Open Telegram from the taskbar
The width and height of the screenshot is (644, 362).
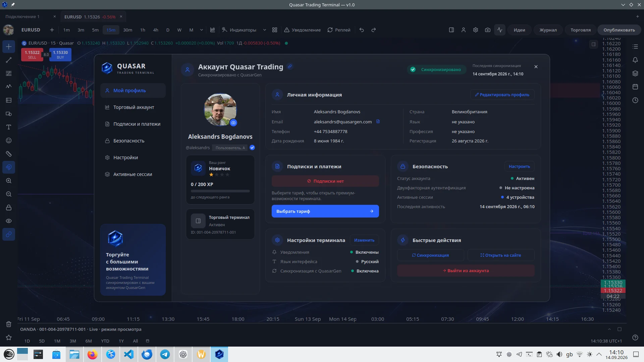tap(165, 354)
